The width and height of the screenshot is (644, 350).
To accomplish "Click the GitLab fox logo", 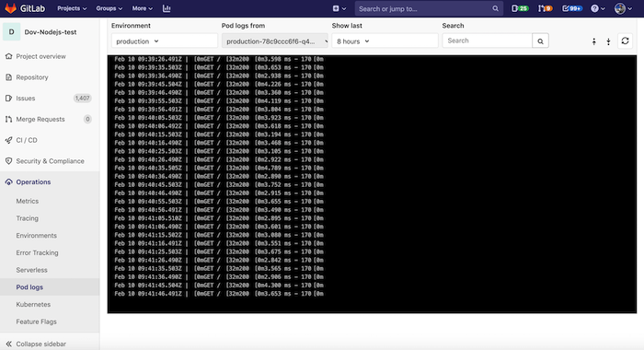I will pos(10,8).
